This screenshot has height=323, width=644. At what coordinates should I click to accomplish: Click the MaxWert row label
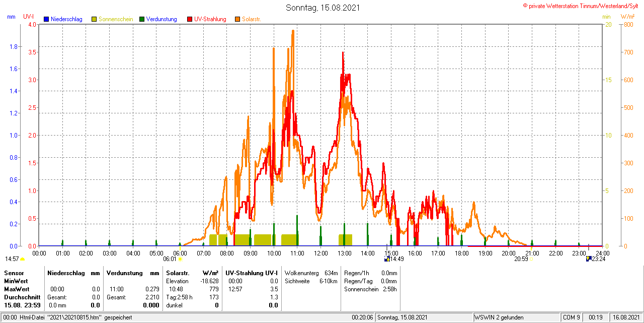click(17, 289)
